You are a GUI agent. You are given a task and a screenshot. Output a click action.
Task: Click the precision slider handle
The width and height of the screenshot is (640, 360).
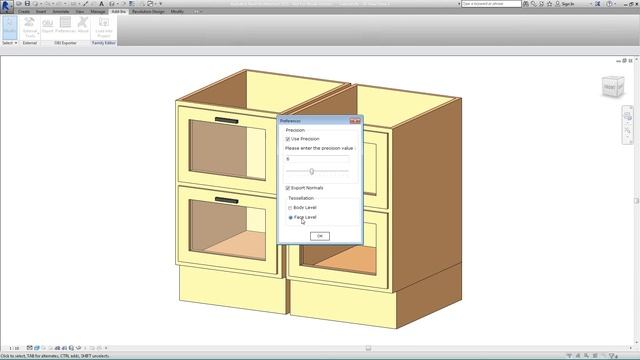point(312,171)
